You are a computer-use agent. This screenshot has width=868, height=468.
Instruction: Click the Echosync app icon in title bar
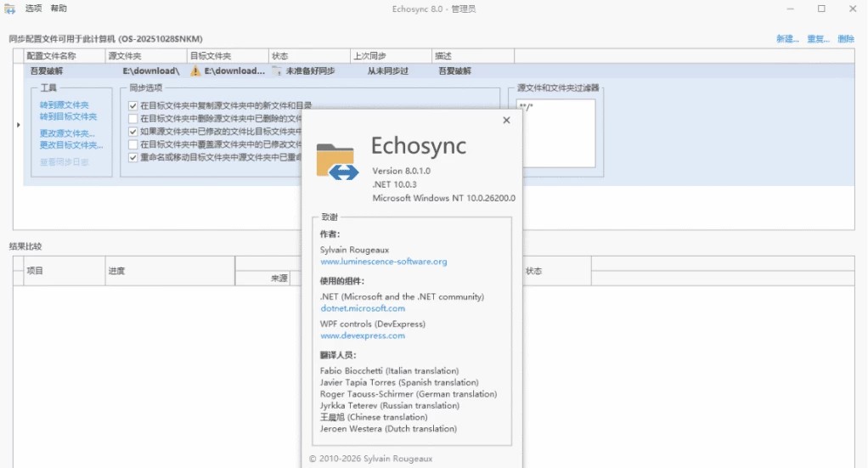10,8
